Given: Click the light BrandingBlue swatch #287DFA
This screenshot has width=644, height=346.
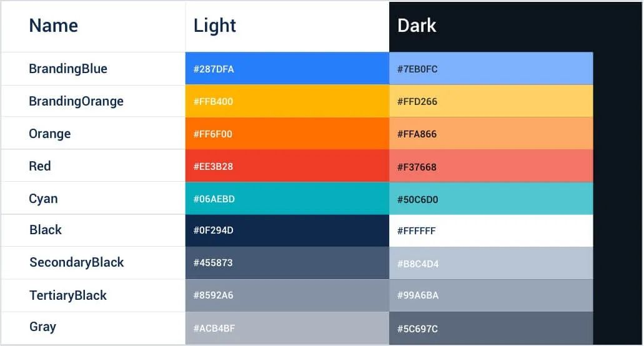Looking at the screenshot, I should pos(287,69).
